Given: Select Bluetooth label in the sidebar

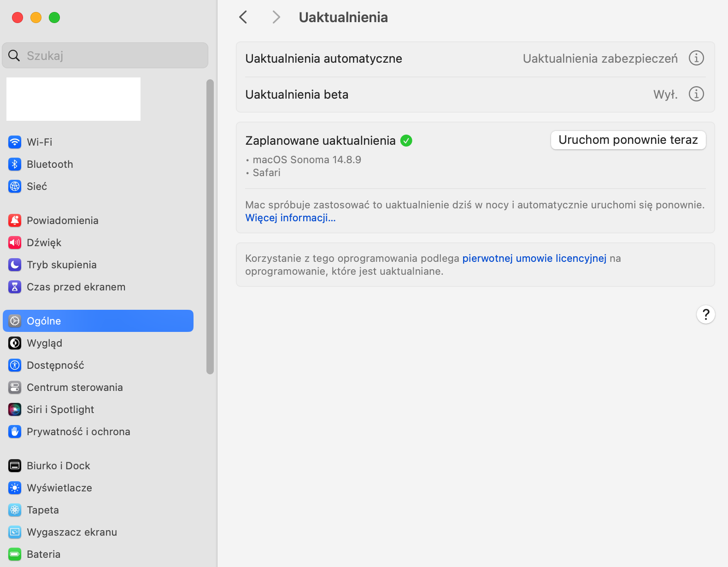Looking at the screenshot, I should [x=50, y=164].
